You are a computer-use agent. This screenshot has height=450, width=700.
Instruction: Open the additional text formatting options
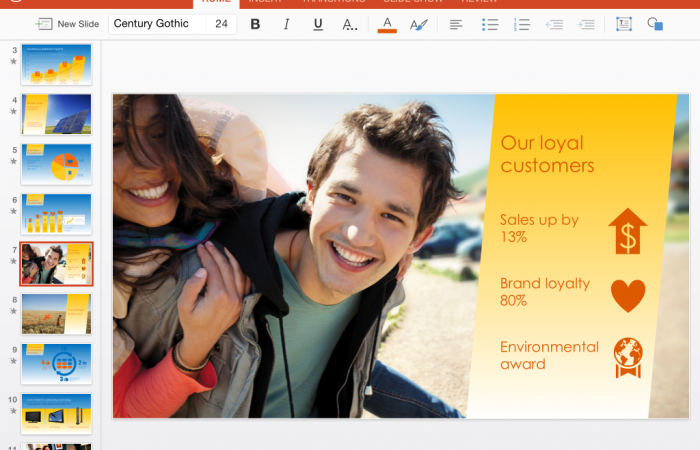(349, 24)
